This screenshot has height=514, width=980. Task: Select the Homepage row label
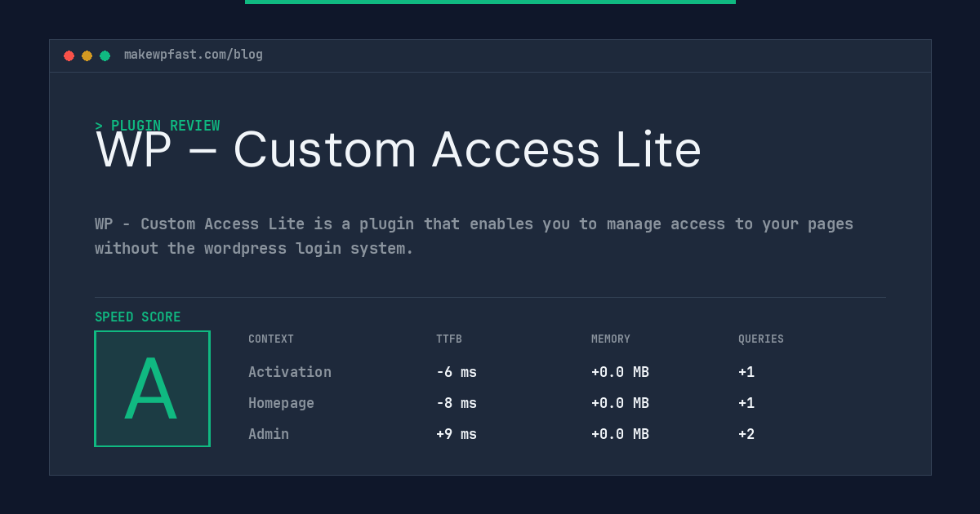point(281,403)
